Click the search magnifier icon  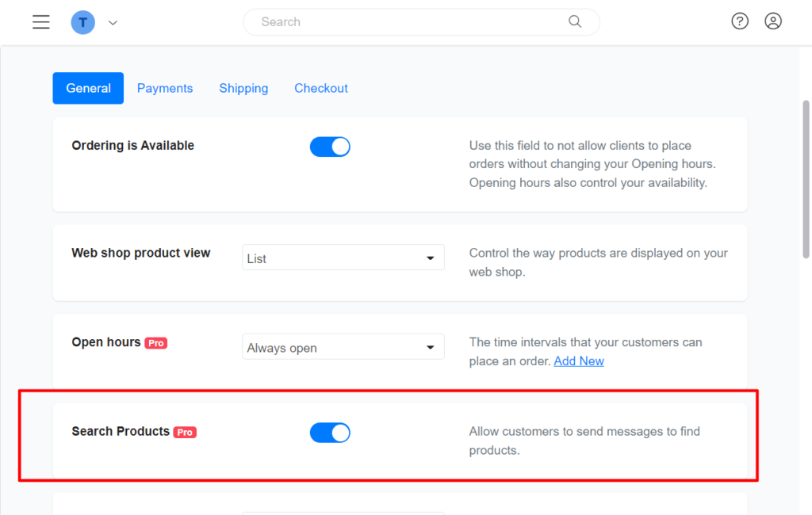pyautogui.click(x=575, y=22)
